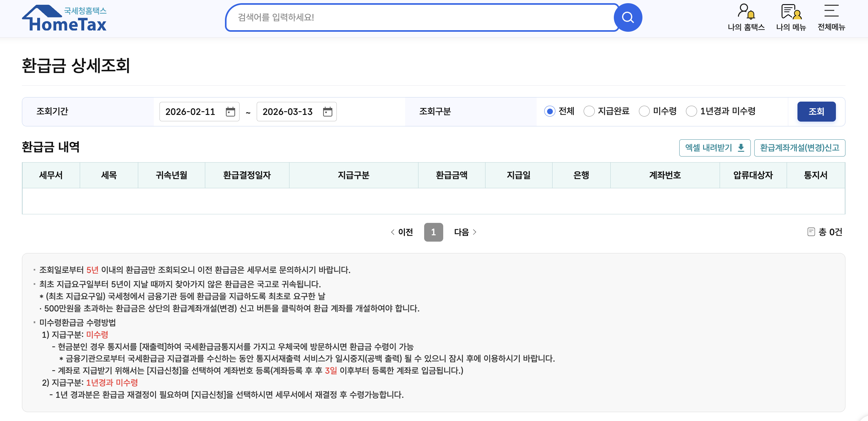Click the 환급금액 column header
Viewport: 868px width, 421px height.
pyautogui.click(x=451, y=175)
